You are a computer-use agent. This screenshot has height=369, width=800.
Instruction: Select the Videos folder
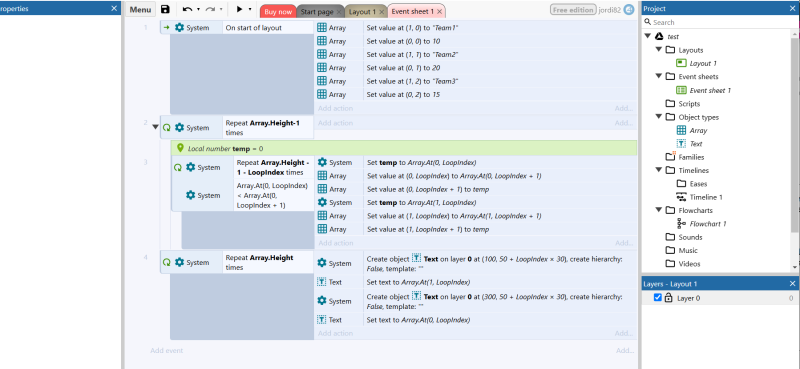(x=689, y=264)
